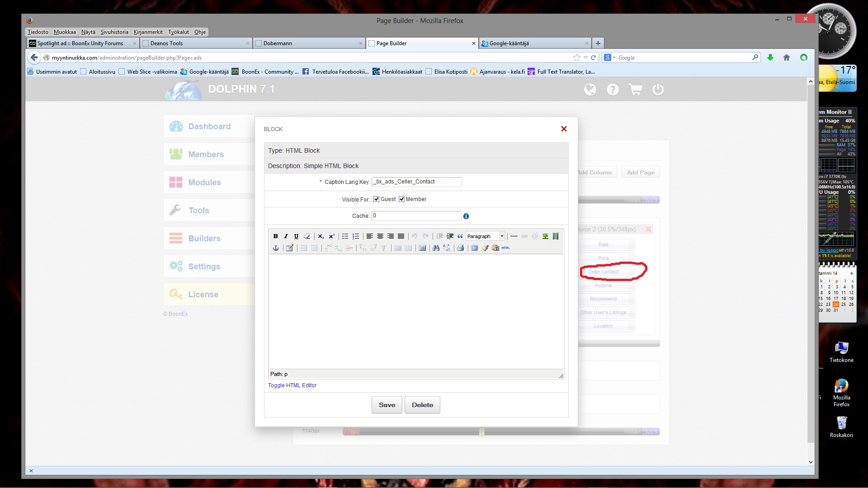Click the italic formatting icon
Image resolution: width=868 pixels, height=488 pixels.
(x=286, y=236)
